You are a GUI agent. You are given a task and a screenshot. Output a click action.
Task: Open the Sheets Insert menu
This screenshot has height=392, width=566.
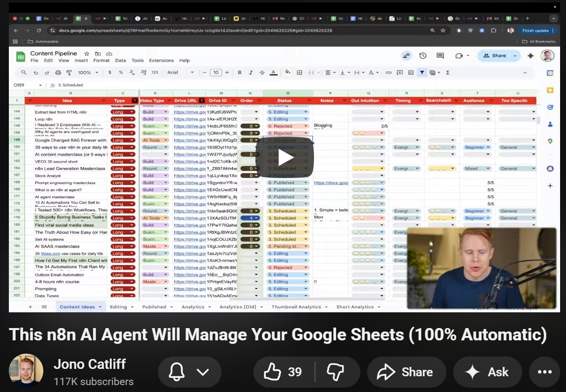click(81, 60)
